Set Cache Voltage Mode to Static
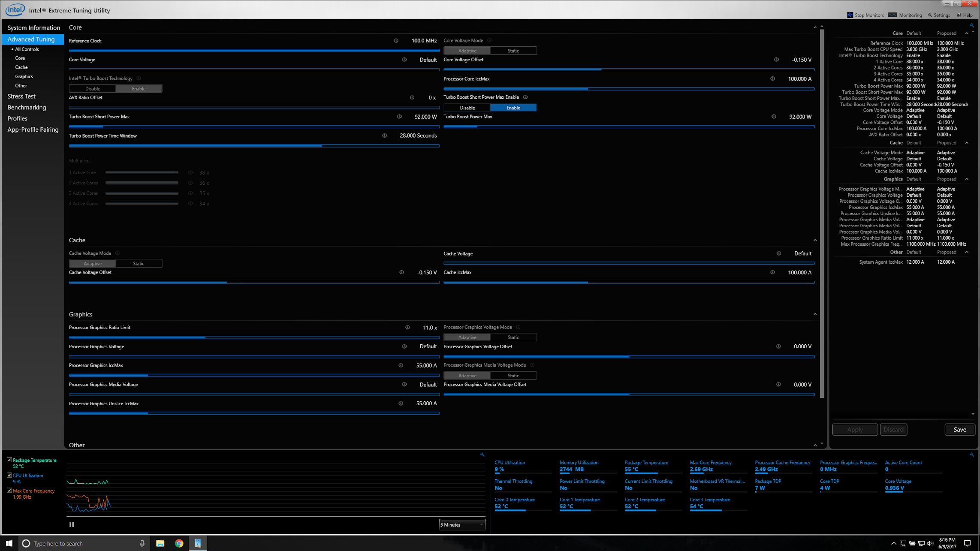This screenshot has height=551, width=980. click(x=139, y=263)
